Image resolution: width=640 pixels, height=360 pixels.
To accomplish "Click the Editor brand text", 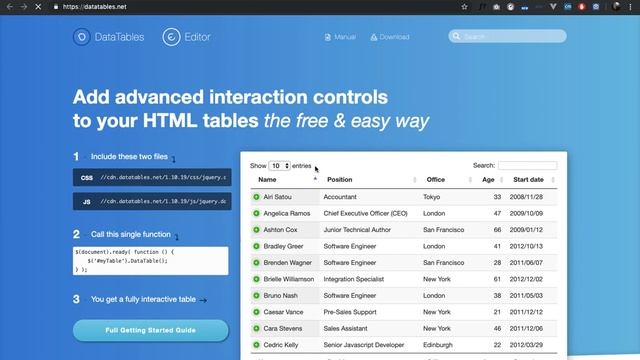I will point(197,37).
